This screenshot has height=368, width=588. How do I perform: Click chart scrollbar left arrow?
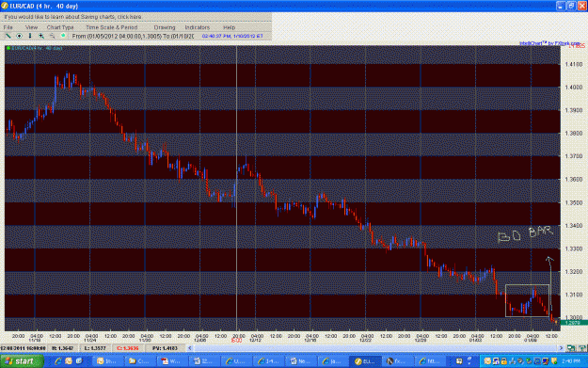(190, 348)
